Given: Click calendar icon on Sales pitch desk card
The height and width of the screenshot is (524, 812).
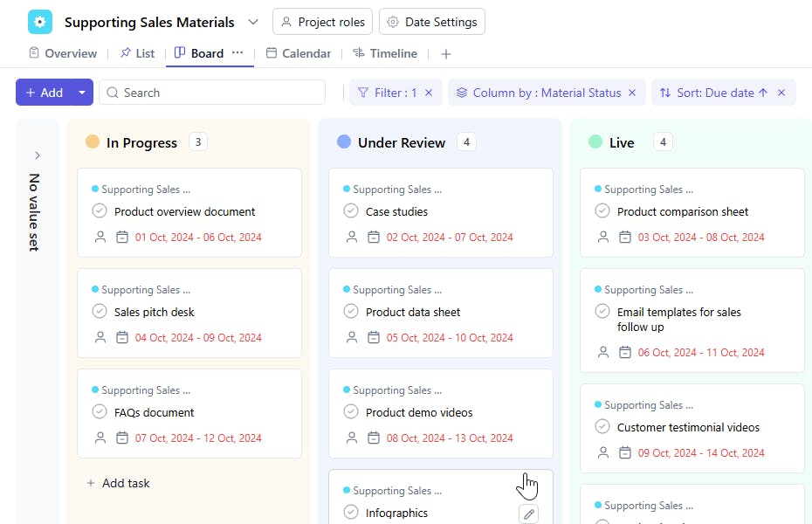Looking at the screenshot, I should point(122,337).
